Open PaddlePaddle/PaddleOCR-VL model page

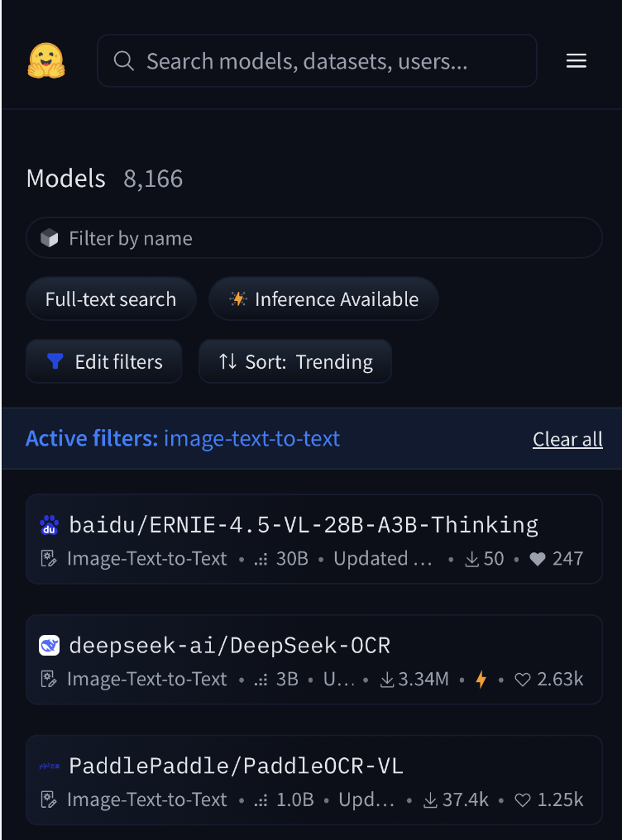click(236, 766)
